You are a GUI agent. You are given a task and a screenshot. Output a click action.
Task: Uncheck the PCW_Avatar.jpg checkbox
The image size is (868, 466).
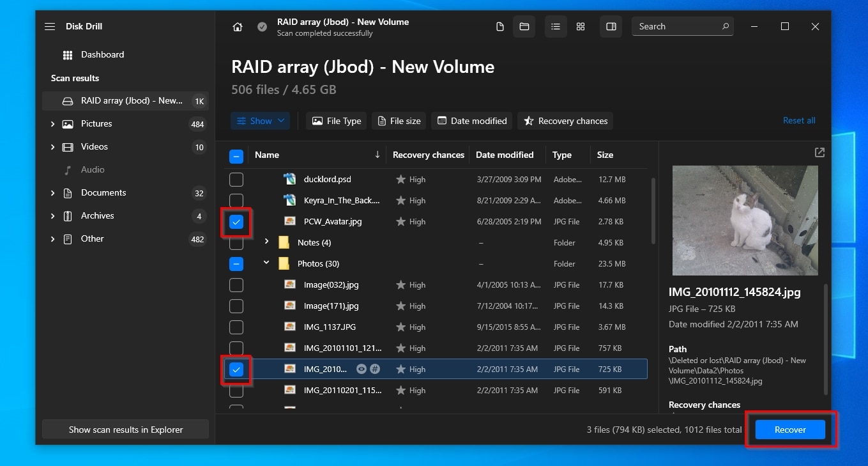click(236, 222)
